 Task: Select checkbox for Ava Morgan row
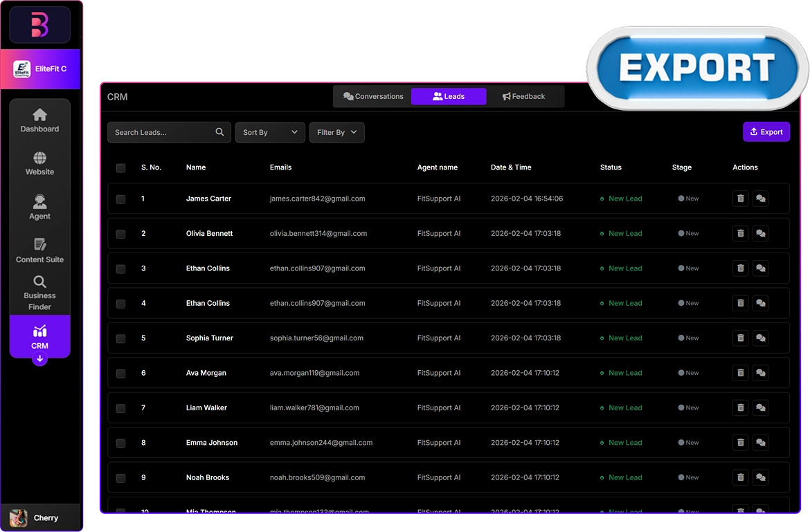(121, 374)
